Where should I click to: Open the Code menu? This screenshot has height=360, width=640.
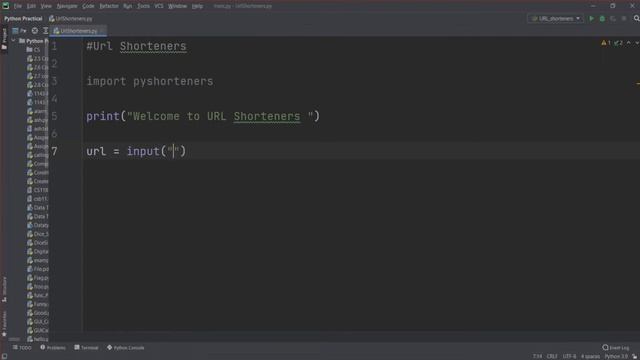[x=88, y=6]
